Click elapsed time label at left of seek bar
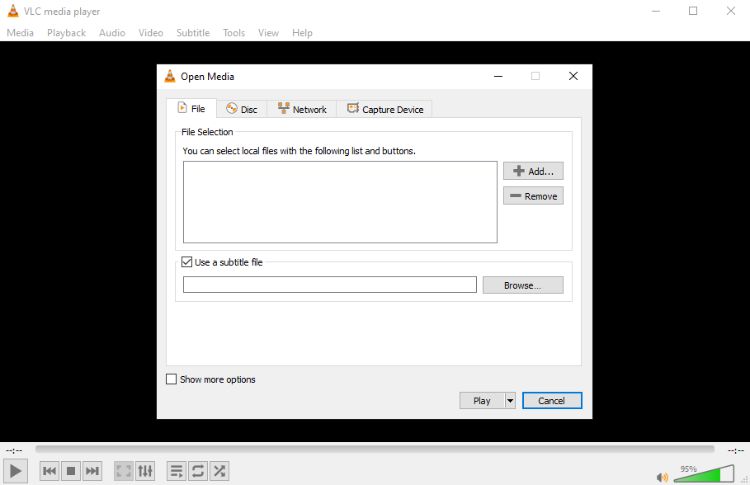 pyautogui.click(x=14, y=450)
